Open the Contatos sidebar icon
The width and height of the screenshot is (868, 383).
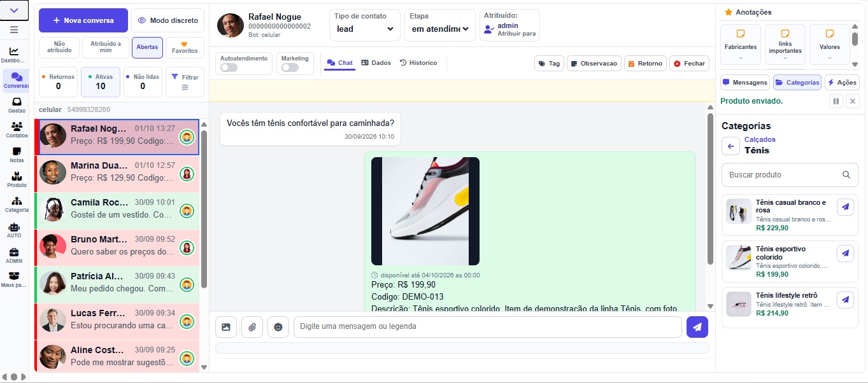[x=16, y=129]
